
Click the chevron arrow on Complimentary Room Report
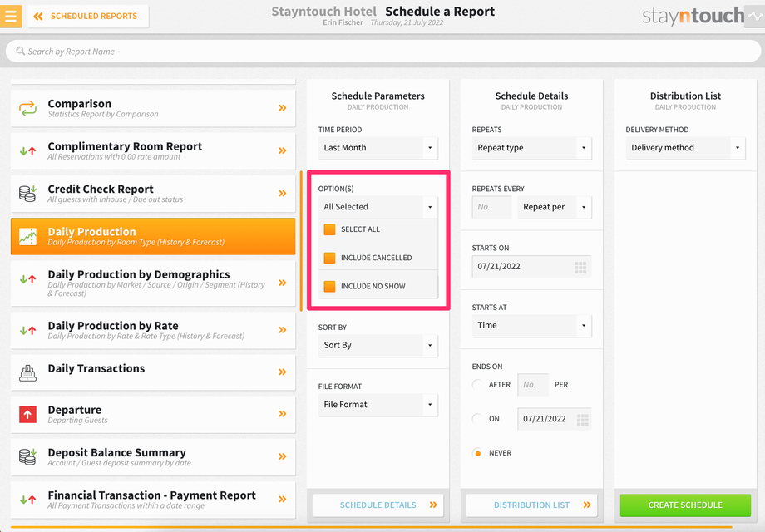coord(283,150)
